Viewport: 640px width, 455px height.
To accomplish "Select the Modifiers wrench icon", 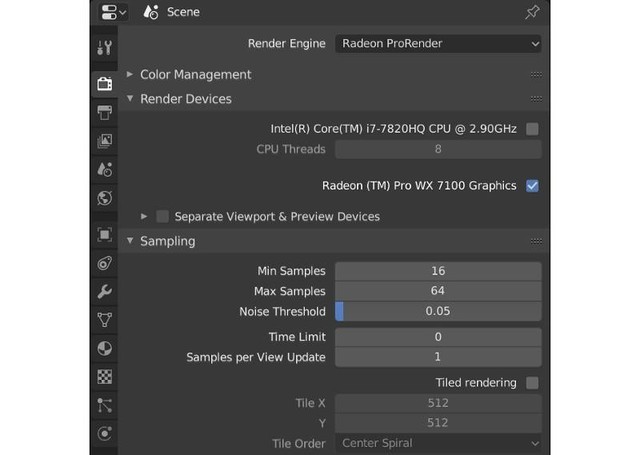I will coord(105,292).
